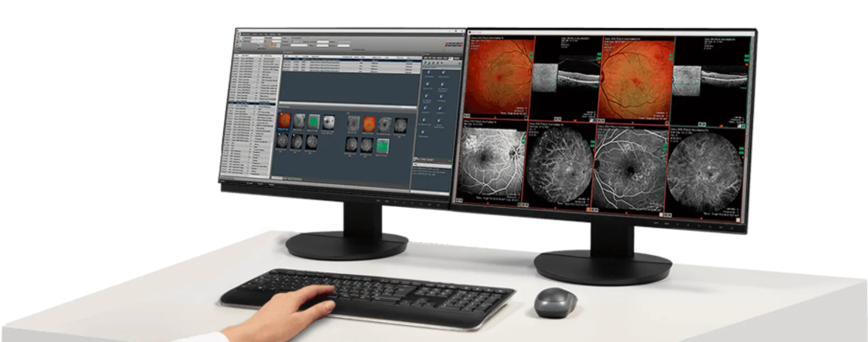Select the highlighted orange fundus thumbnail
Screen dimensions: 868x342
[x=284, y=120]
